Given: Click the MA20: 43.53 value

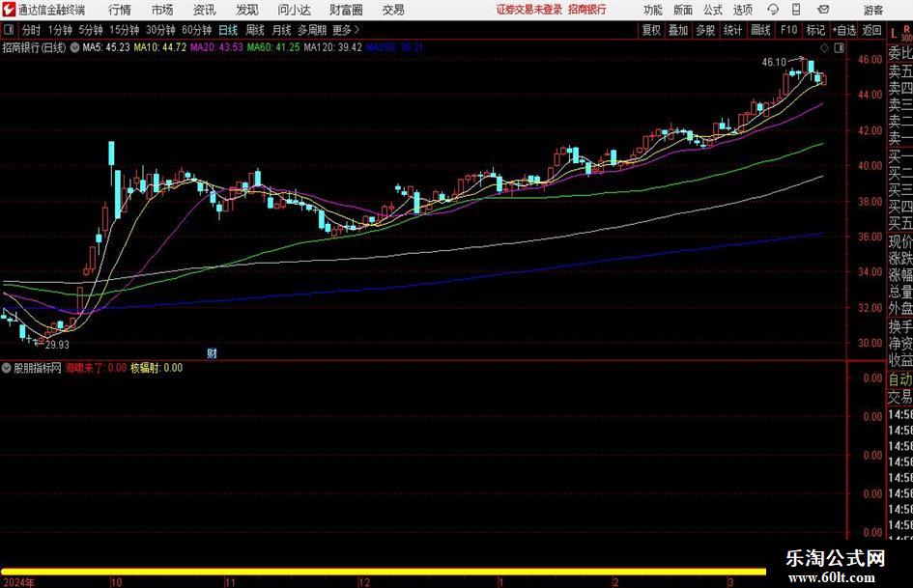Looking at the screenshot, I should [x=216, y=47].
